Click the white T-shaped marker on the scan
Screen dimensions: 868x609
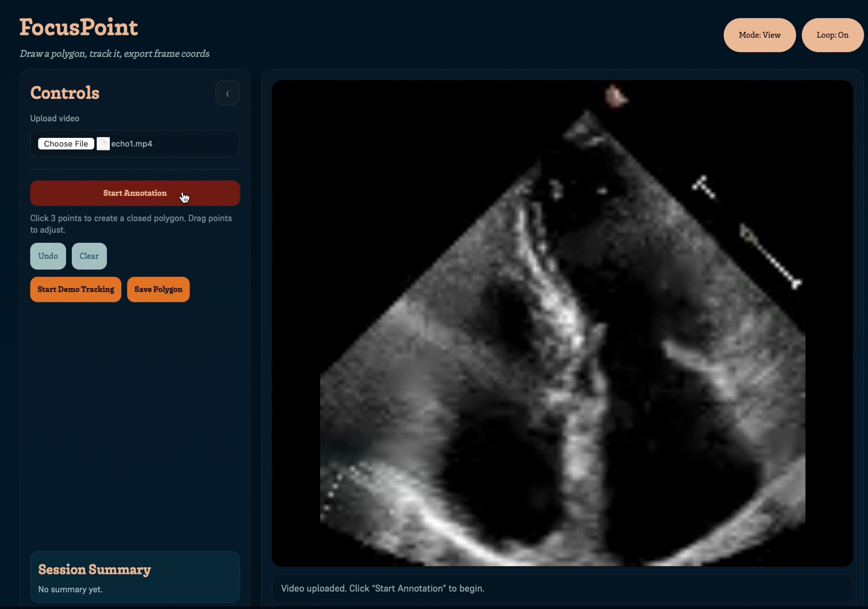703,187
